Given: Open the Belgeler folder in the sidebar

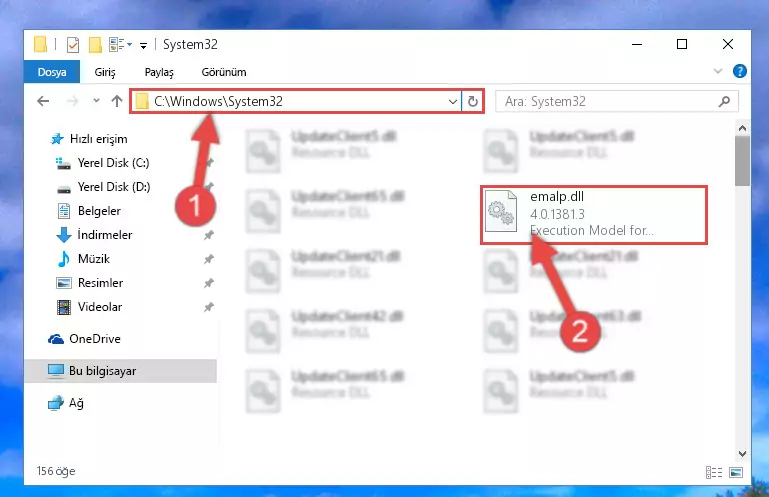Looking at the screenshot, I should pos(99,211).
